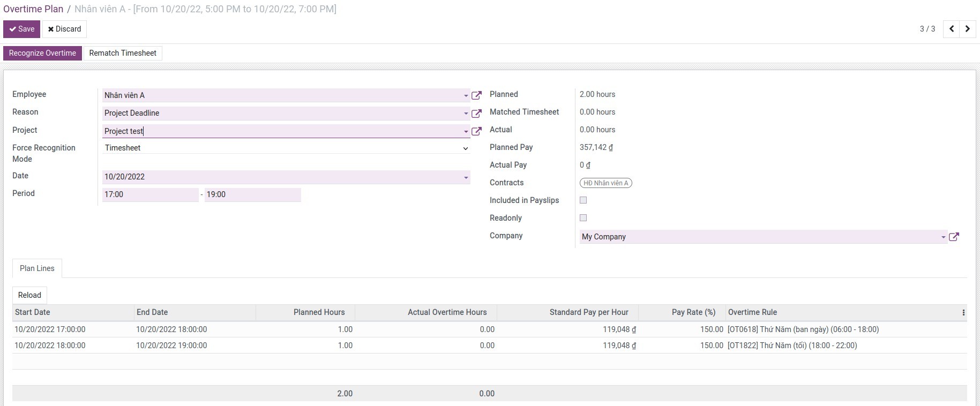Screen dimensions: 980x406
Task: Click Recognize Overtime button
Action: coord(42,53)
